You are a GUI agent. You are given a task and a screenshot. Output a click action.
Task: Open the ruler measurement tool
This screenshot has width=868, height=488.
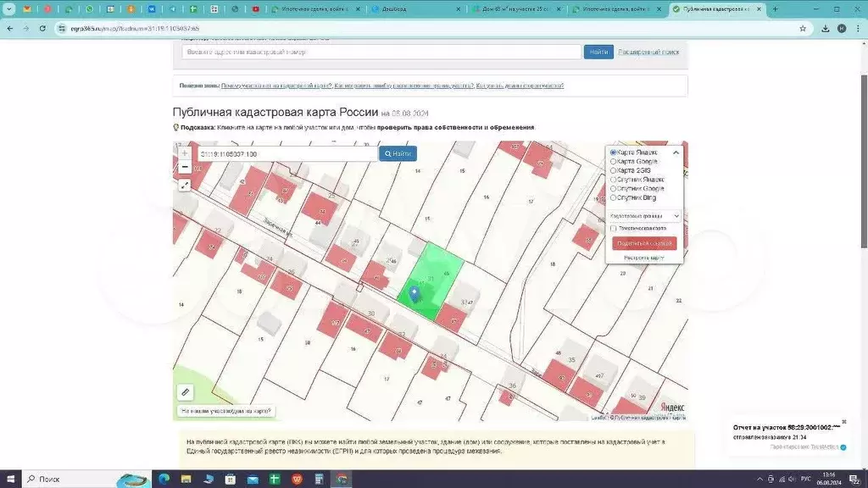[186, 392]
